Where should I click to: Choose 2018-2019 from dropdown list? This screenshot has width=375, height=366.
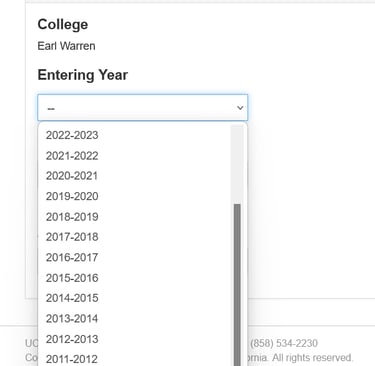click(135, 217)
